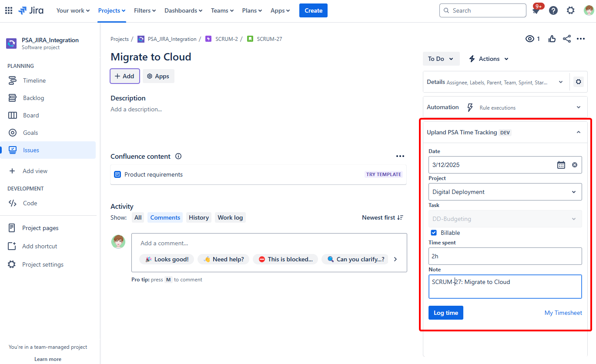This screenshot has width=596, height=364.
Task: Click the Confluence content info icon
Action: (178, 156)
